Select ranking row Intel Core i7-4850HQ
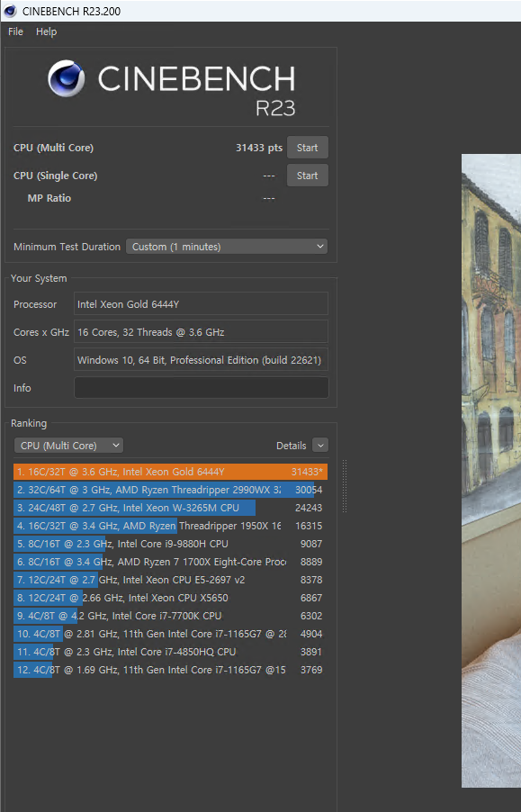 click(170, 652)
